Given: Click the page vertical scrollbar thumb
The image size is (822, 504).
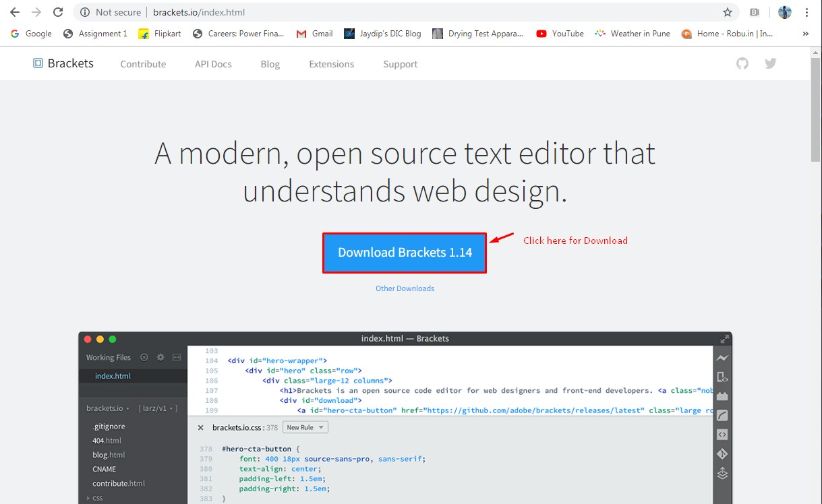Looking at the screenshot, I should 816,111.
